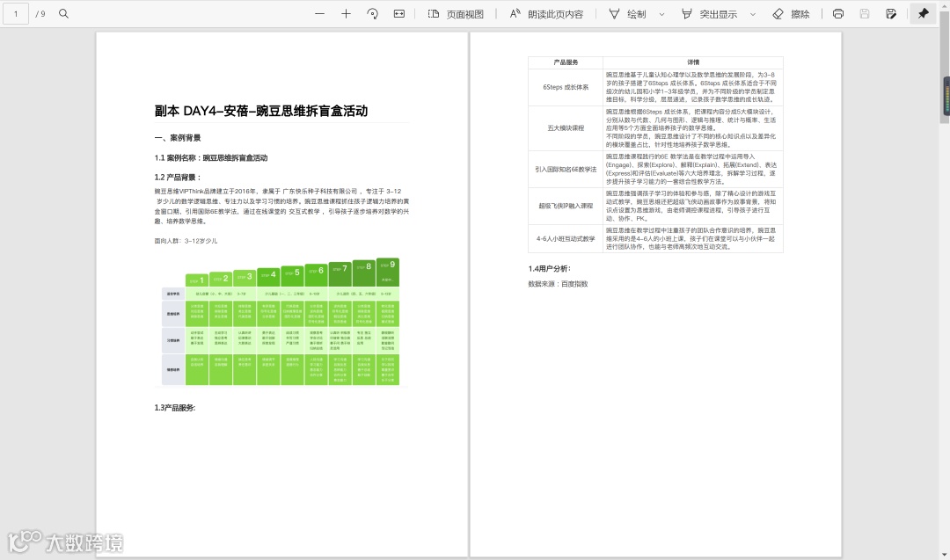Expand the 突出显示 highlight options dropdown arrow

(x=752, y=14)
